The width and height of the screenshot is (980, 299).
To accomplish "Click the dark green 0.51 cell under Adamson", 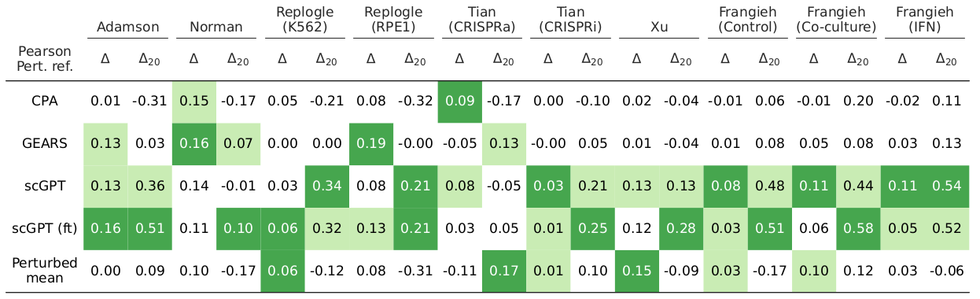I will 149,228.
